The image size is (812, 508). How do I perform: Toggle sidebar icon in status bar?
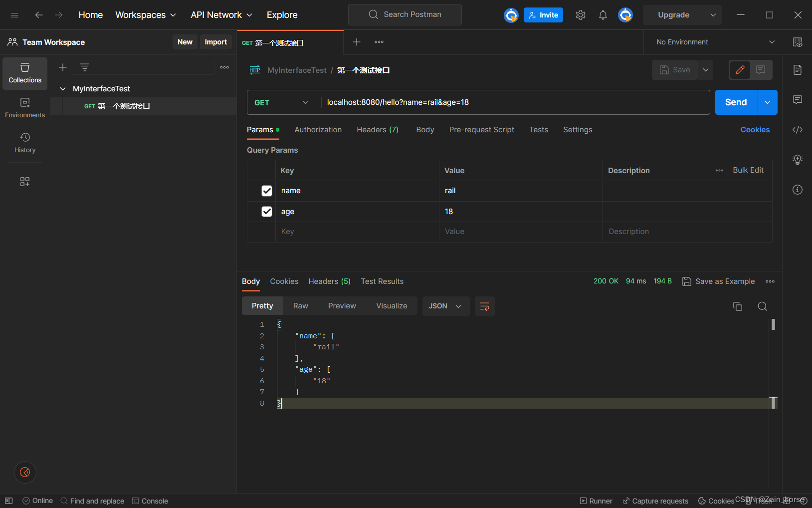point(9,501)
